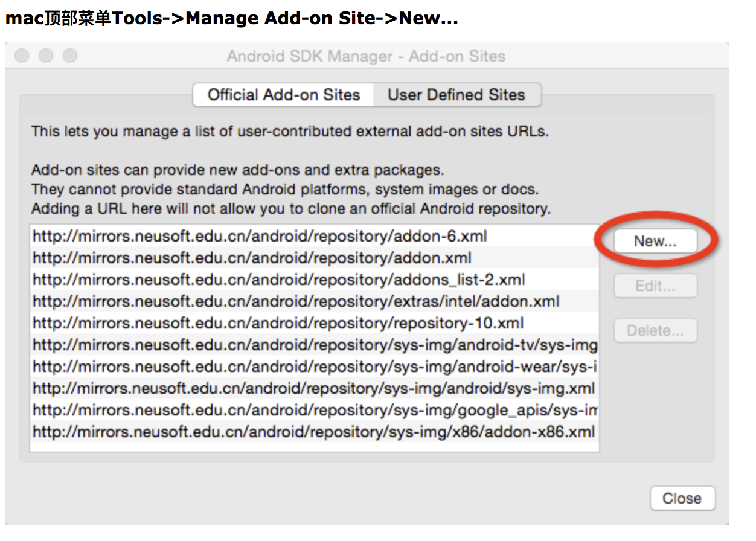Select the extras/intel/addon.xml URL row
This screenshot has height=541, width=756.
tap(314, 301)
